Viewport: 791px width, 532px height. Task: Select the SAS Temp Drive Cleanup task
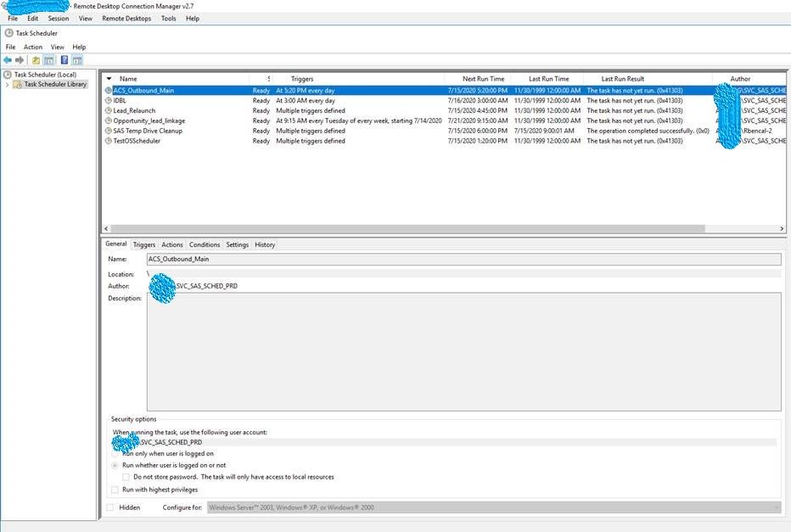click(148, 131)
